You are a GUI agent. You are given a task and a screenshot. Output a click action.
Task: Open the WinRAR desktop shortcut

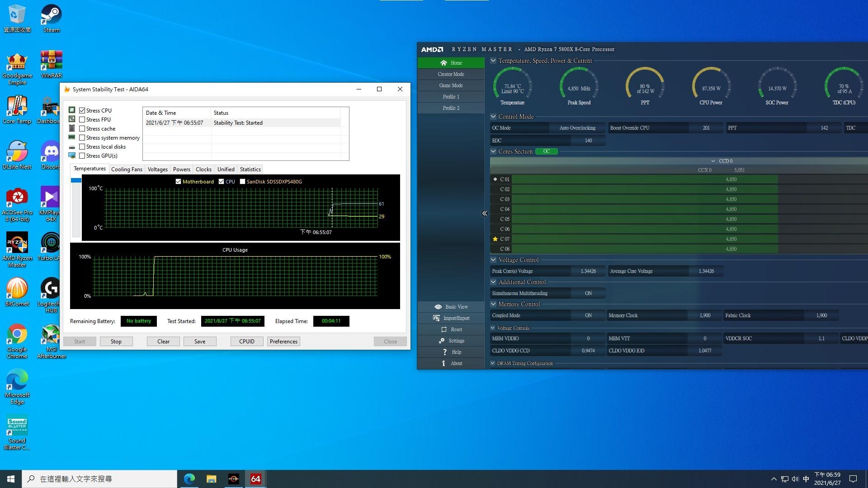51,64
